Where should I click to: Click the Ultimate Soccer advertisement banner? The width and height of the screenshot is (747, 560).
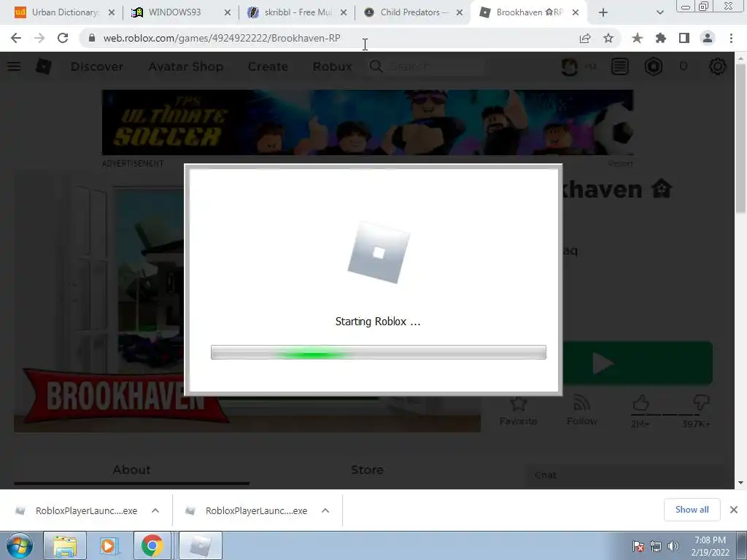pos(368,122)
